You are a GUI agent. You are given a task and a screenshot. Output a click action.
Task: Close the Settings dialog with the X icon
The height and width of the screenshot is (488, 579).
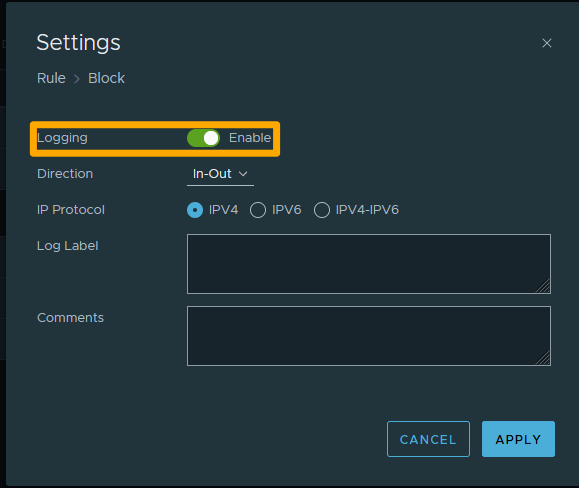[x=547, y=43]
